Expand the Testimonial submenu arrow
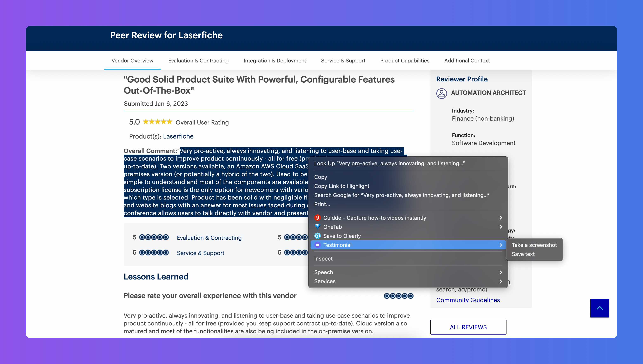This screenshot has height=364, width=643. tap(501, 245)
